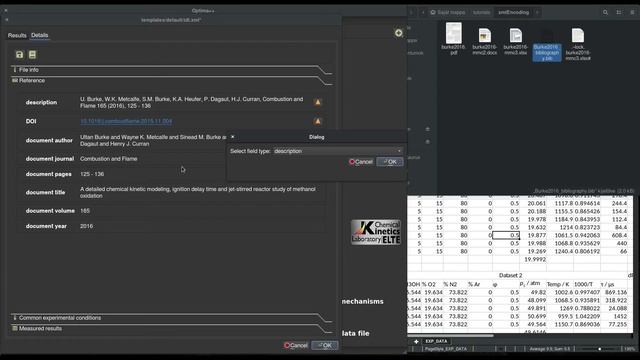Screen dimensions: 640x360
Task: Click Average; Sum status bar entry
Action: pyautogui.click(x=550, y=349)
